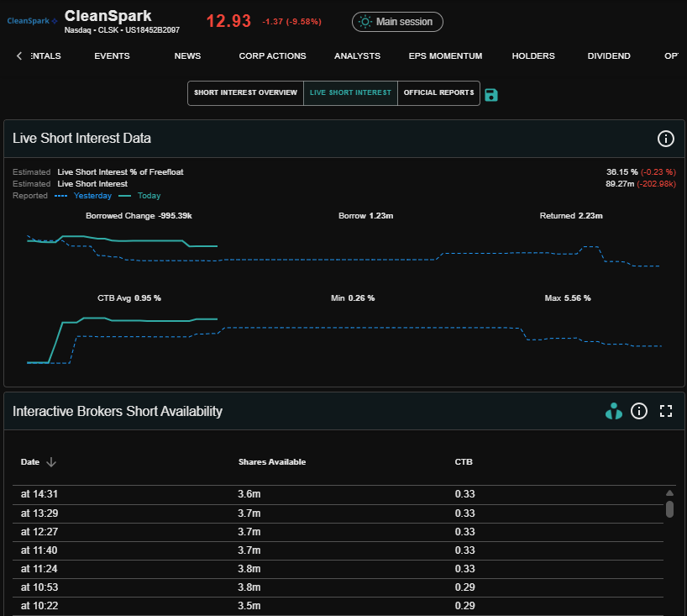Select Official Reports sub-tab
This screenshot has width=687, height=616.
tap(438, 93)
